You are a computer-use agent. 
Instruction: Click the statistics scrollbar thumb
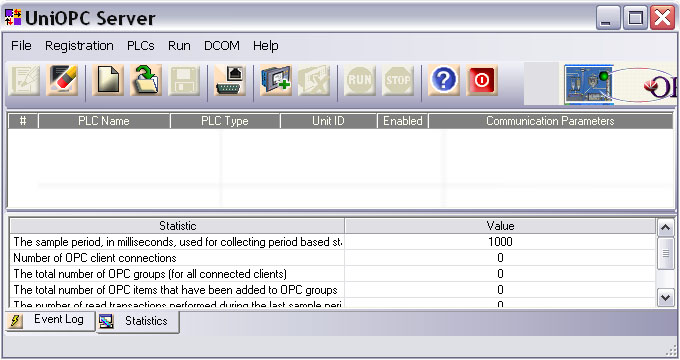(666, 253)
